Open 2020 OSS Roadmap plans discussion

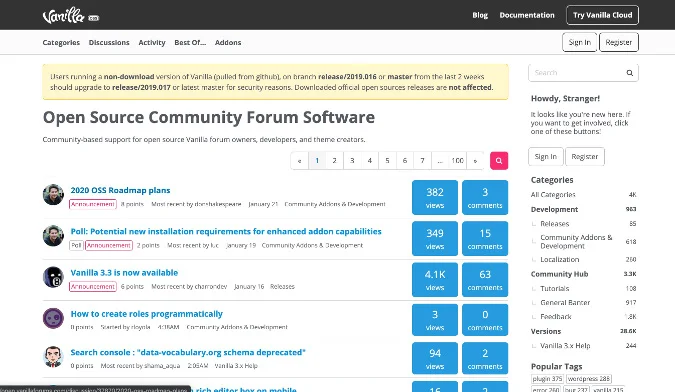(120, 190)
